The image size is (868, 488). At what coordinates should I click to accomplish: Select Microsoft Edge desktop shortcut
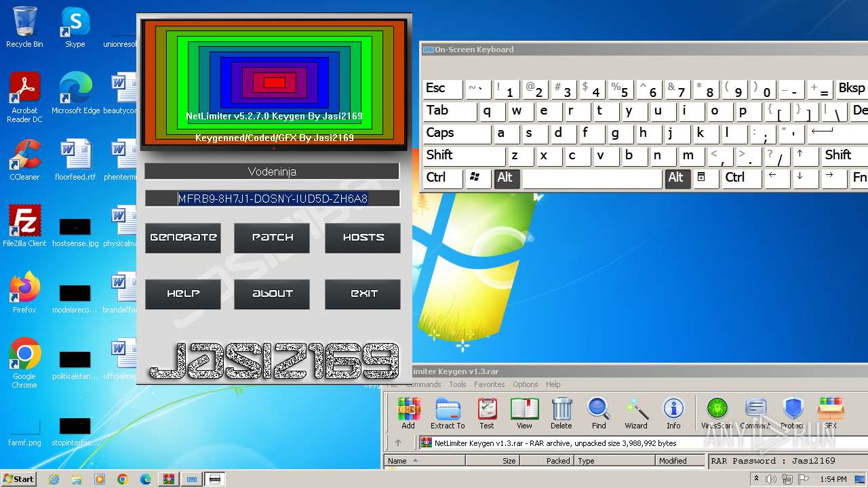75,94
